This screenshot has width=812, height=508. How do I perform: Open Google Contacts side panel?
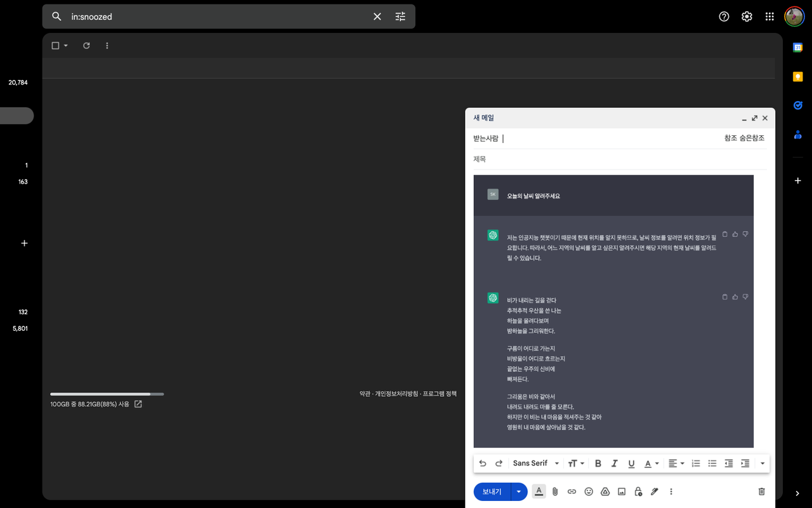pyautogui.click(x=798, y=135)
